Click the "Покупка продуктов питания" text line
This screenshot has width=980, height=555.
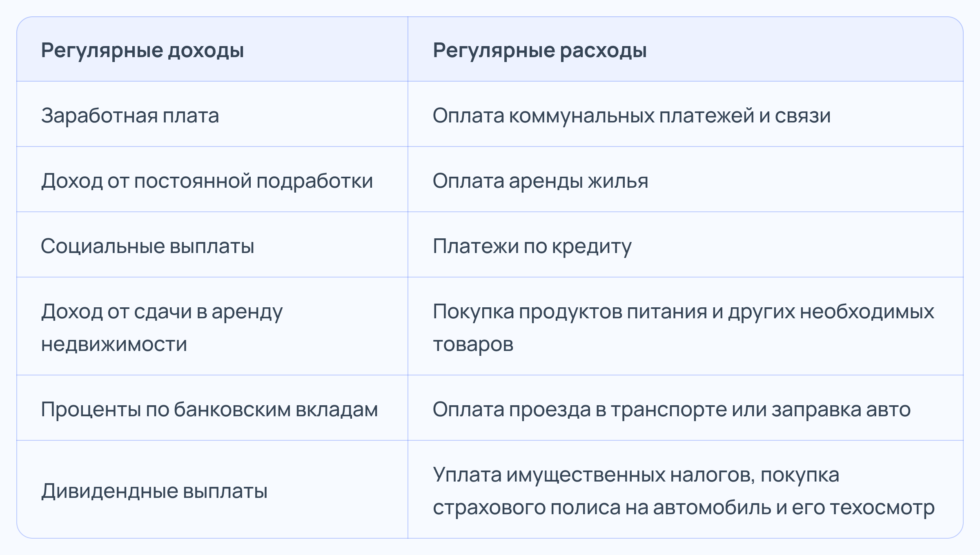tap(570, 312)
